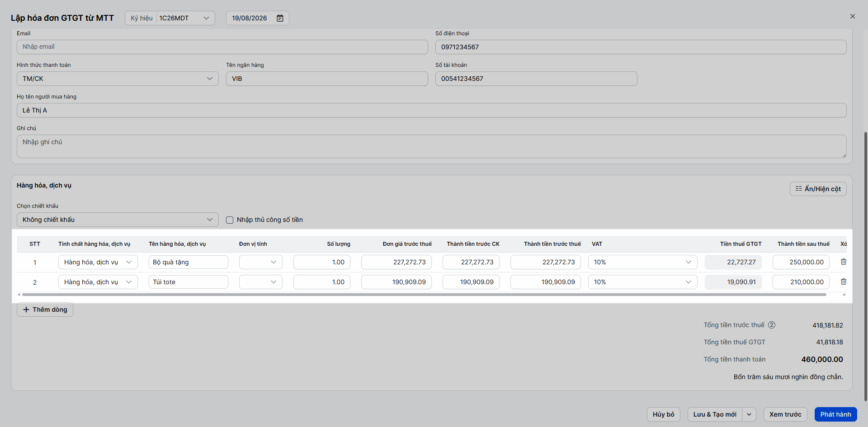Edit unit price 227,272.73 in Đơn giá column

(396, 262)
